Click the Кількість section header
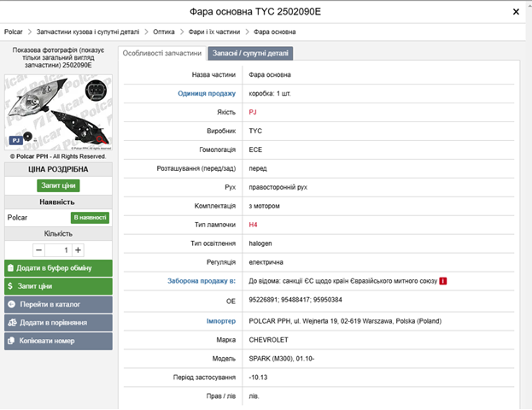Image resolution: width=532 pixels, height=410 pixels. point(58,234)
